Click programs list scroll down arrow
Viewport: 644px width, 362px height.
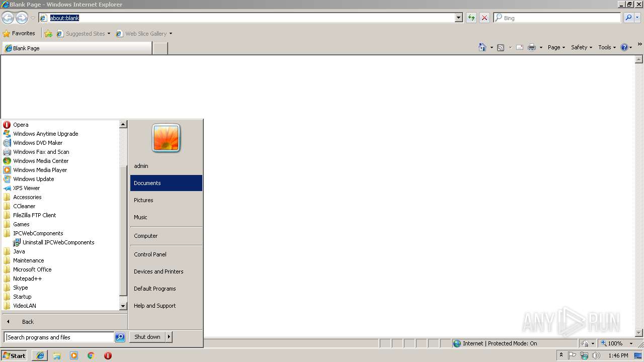pos(123,306)
